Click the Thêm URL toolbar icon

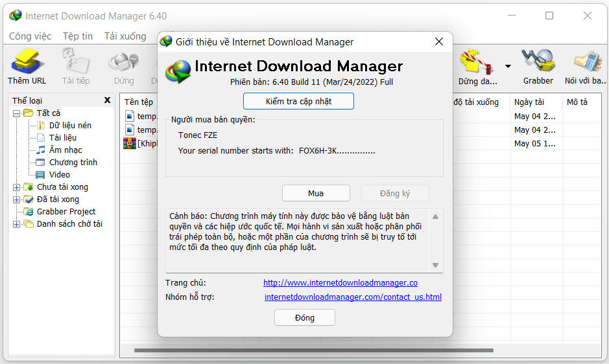click(27, 66)
